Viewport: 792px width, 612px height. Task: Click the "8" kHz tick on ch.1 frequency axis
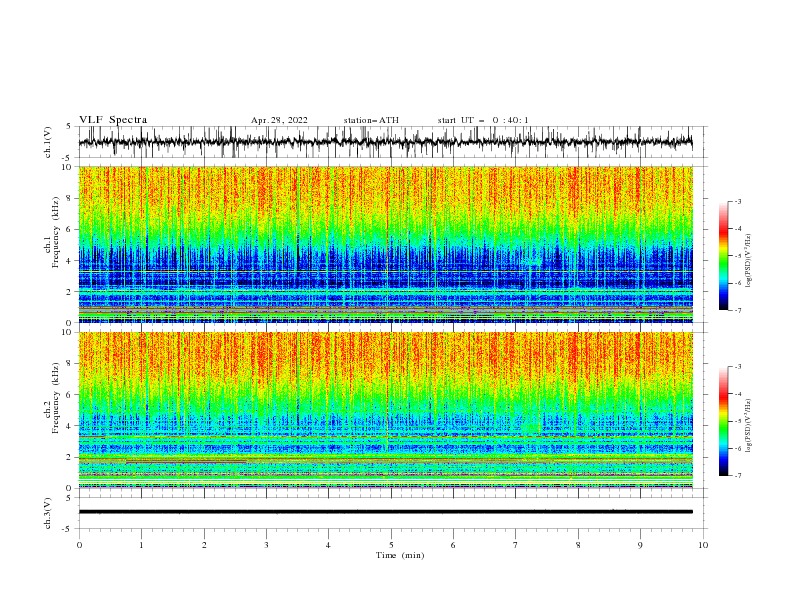pyautogui.click(x=71, y=198)
